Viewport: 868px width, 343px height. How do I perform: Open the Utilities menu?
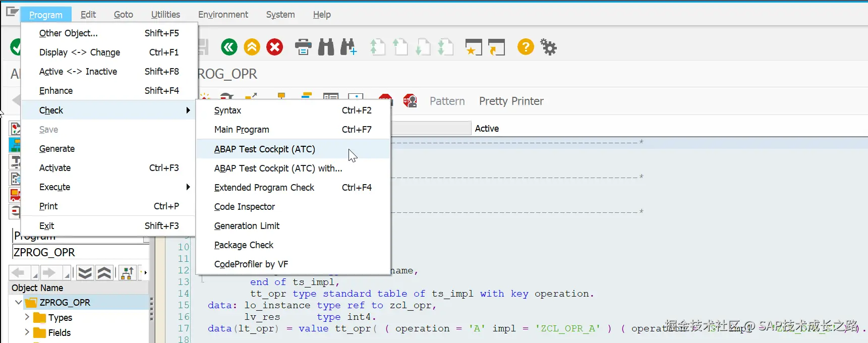tap(165, 15)
